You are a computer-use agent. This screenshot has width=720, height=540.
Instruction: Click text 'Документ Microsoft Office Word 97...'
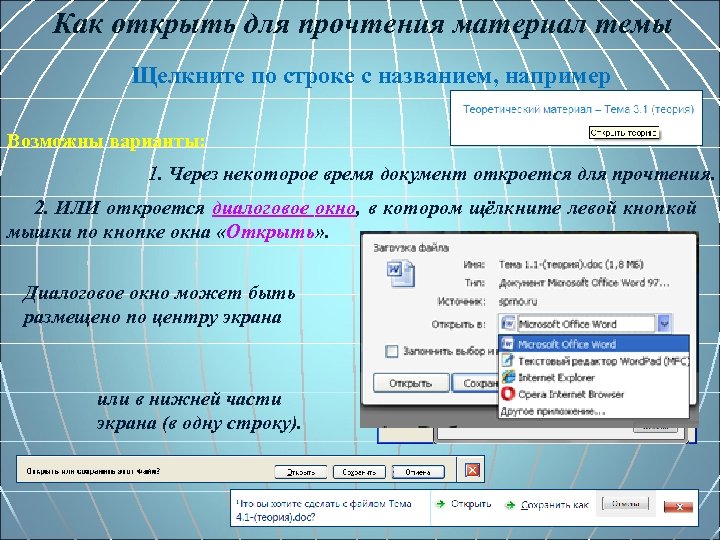(x=584, y=283)
